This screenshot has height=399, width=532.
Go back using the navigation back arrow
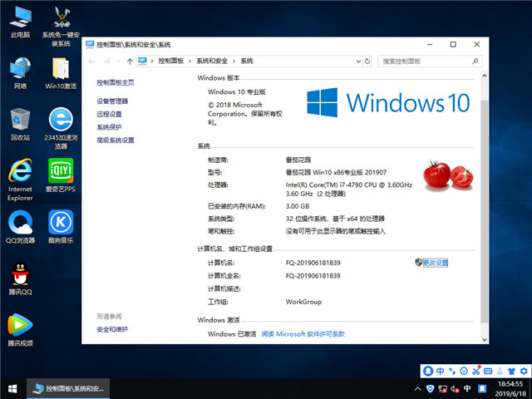coord(91,62)
